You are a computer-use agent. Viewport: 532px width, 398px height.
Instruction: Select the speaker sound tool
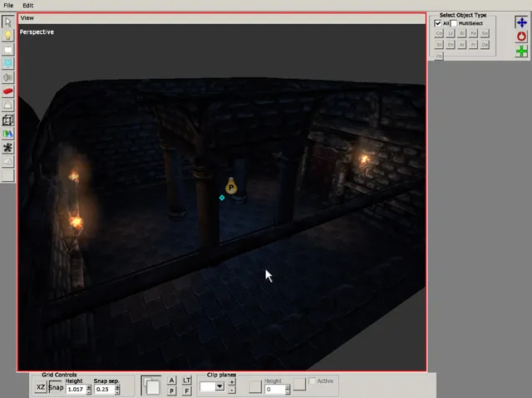[7, 77]
